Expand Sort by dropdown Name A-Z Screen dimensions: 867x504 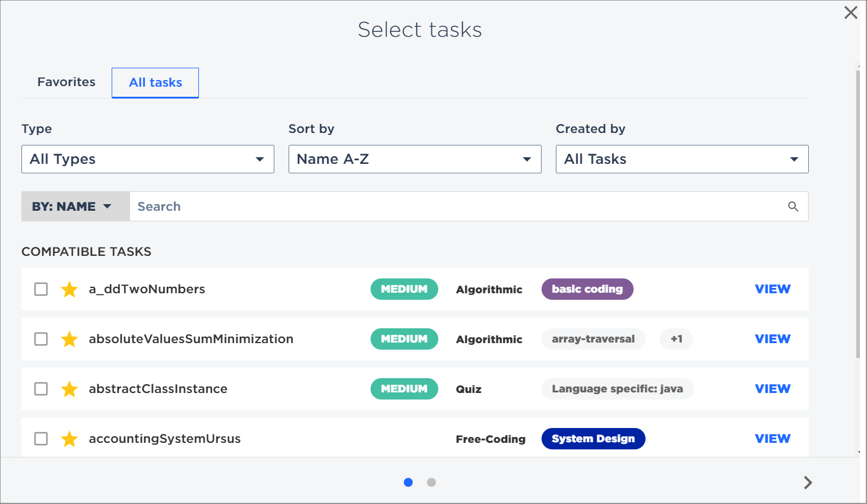[415, 159]
